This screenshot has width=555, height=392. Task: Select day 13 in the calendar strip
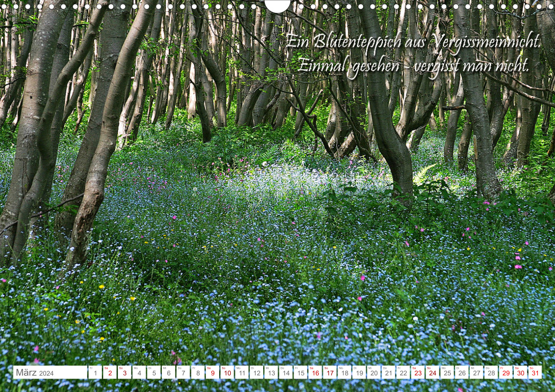[271, 372]
